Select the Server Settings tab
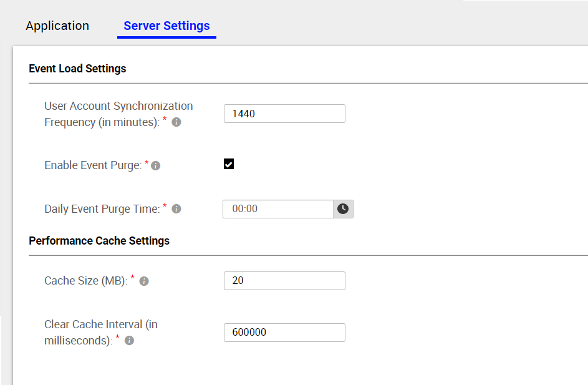Viewport: 588px width, 385px height. [x=166, y=26]
